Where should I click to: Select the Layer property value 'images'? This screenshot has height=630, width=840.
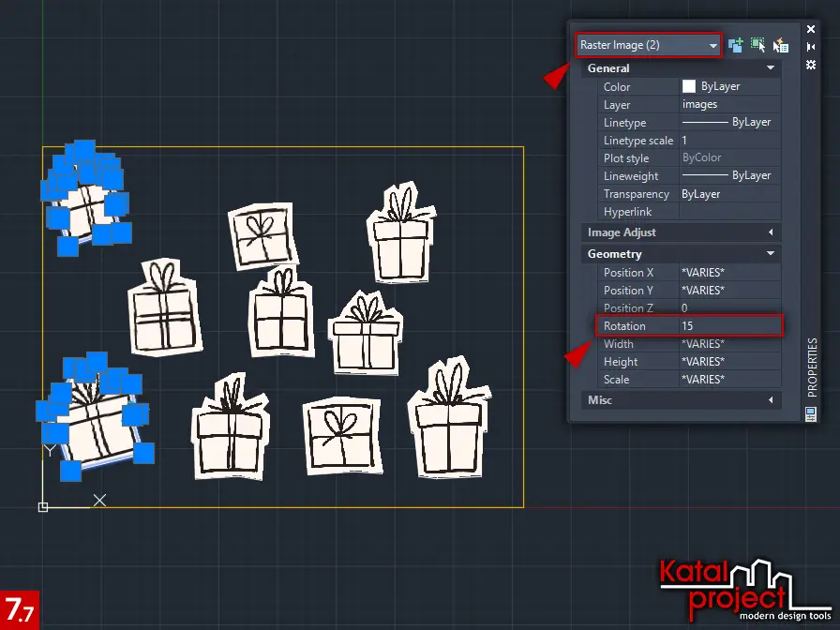coord(729,105)
